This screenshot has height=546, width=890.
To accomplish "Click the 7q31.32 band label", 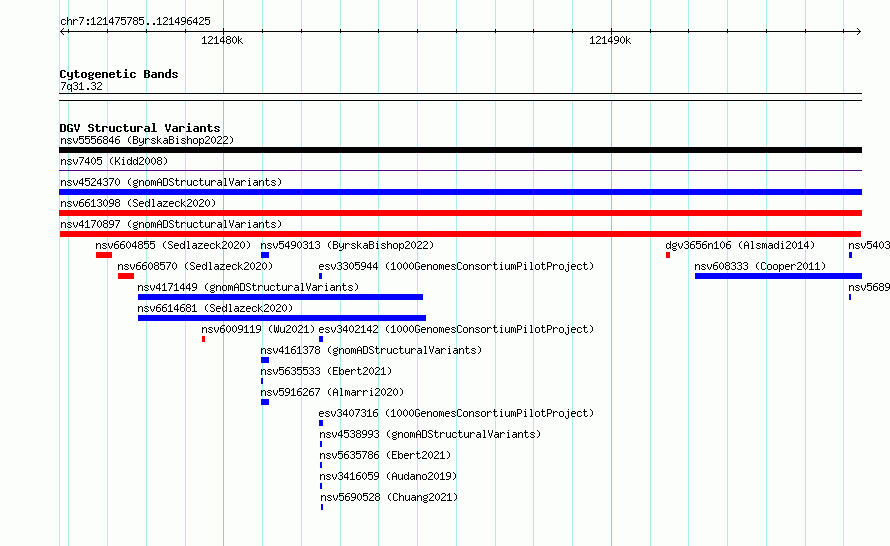I will [x=81, y=86].
